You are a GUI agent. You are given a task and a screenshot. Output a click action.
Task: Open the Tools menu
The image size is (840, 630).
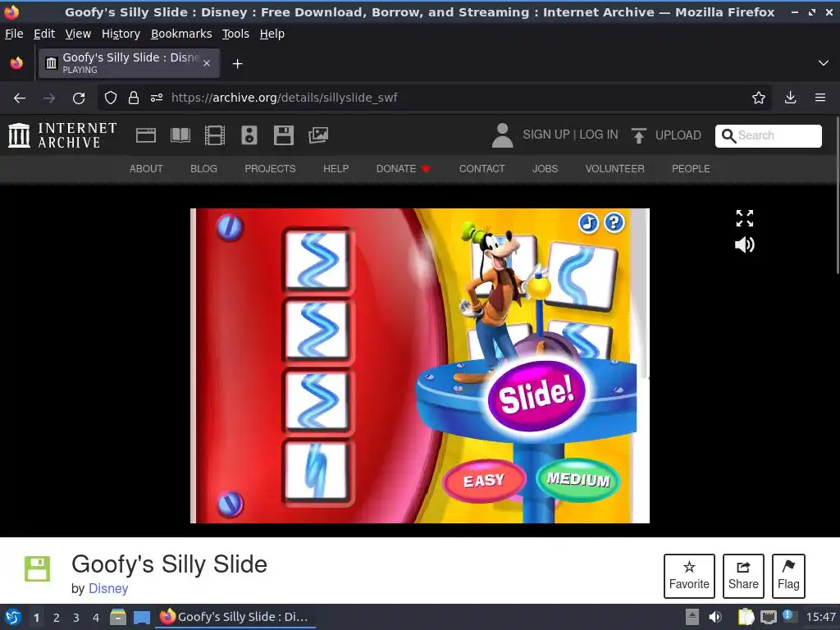(235, 34)
